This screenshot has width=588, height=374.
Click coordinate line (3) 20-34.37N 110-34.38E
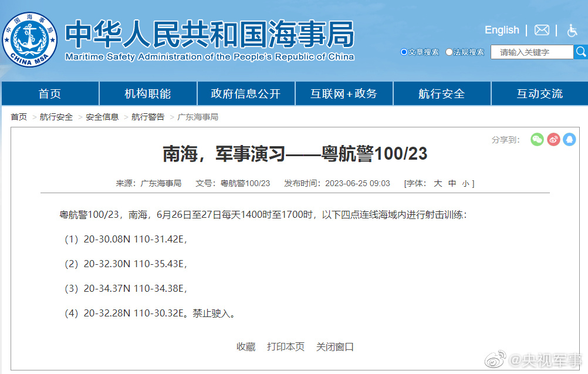click(126, 288)
